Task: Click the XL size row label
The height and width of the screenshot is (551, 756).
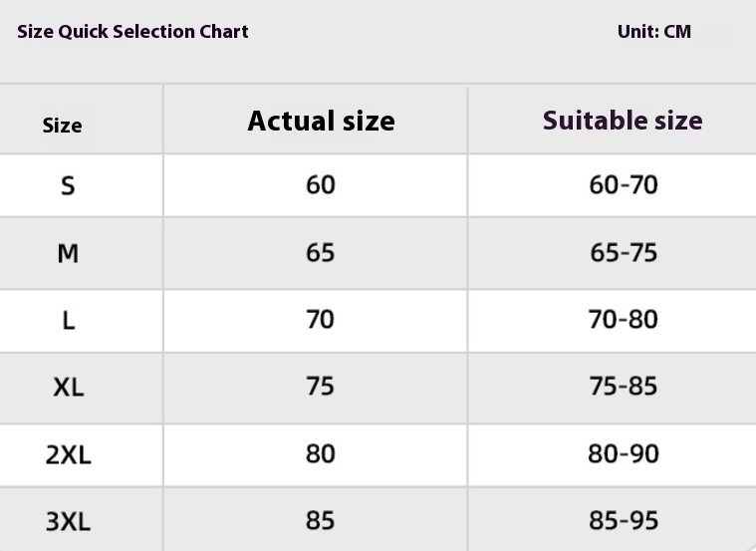Action: pos(68,388)
